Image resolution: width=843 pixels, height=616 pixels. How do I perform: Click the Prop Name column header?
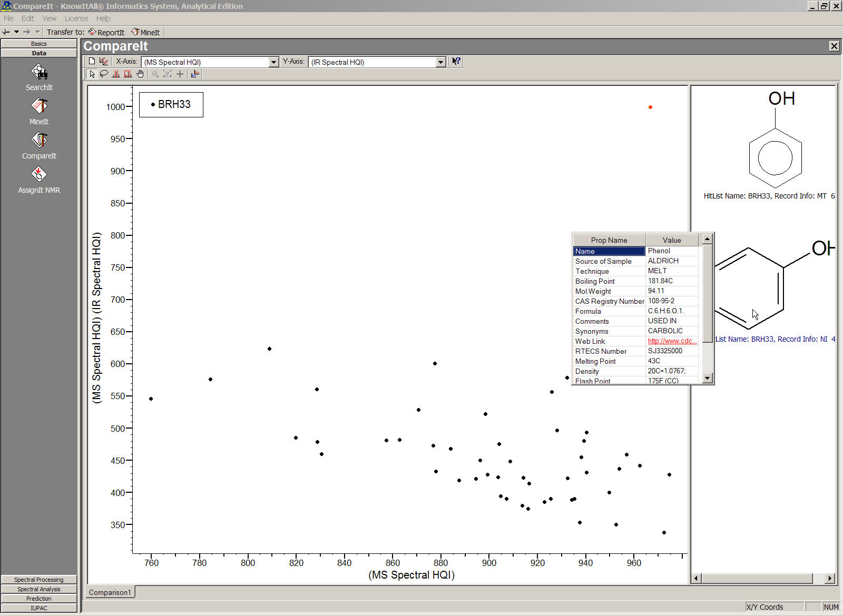click(609, 240)
